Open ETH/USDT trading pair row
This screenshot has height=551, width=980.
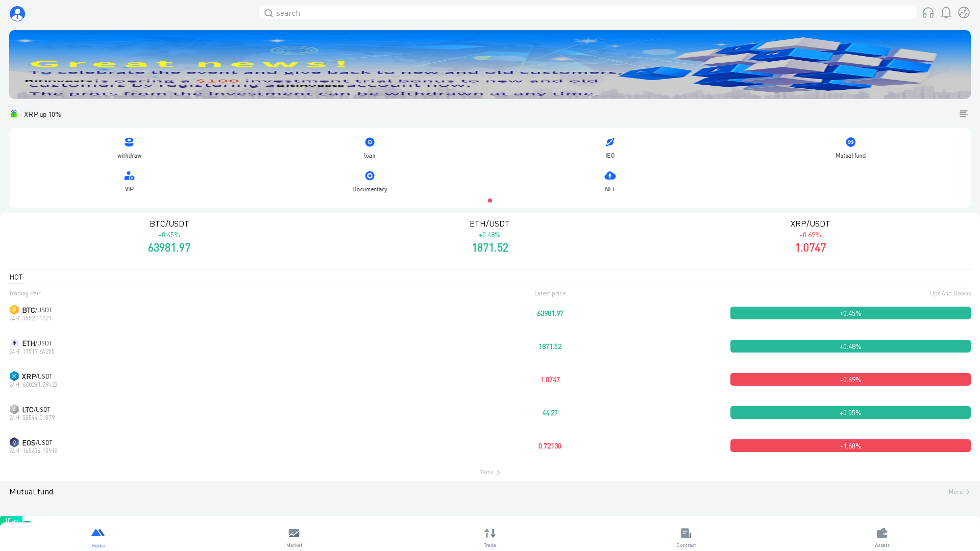[x=490, y=346]
